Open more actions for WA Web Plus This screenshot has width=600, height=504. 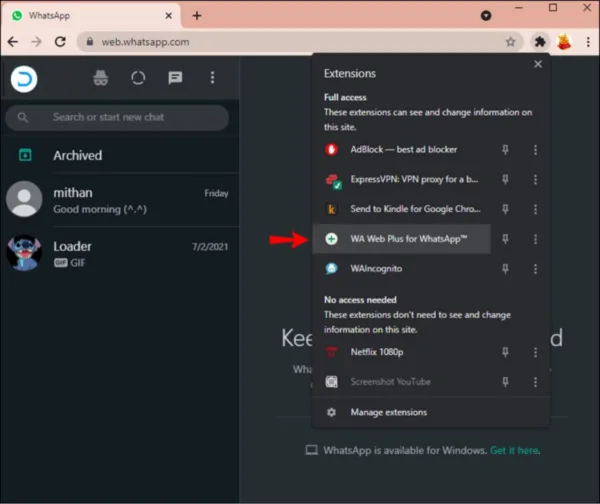click(x=535, y=239)
